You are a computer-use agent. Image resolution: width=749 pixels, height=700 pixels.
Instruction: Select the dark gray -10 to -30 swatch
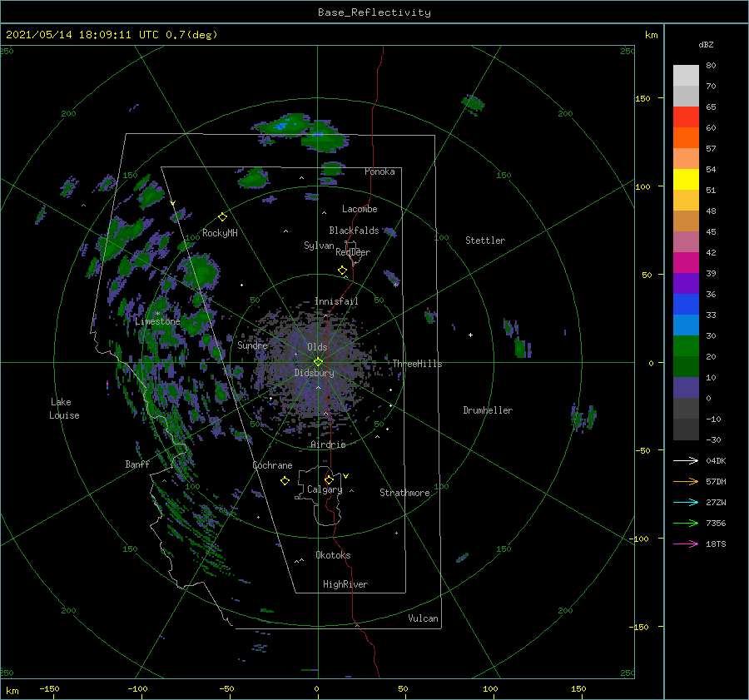tap(686, 429)
